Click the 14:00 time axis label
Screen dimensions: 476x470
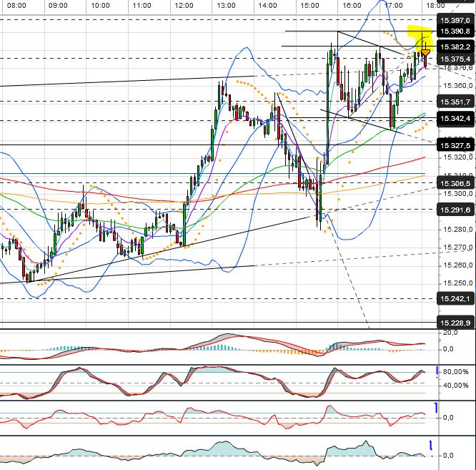coord(267,6)
